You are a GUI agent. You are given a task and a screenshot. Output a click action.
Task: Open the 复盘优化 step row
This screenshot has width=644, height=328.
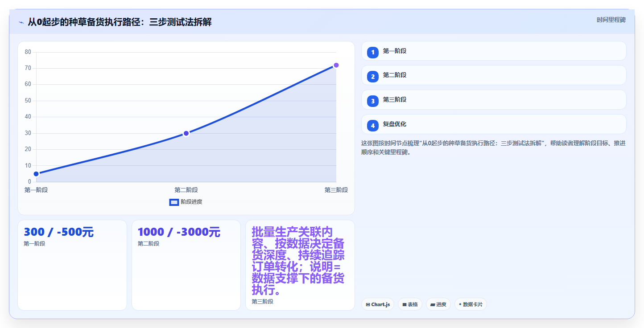tap(494, 124)
